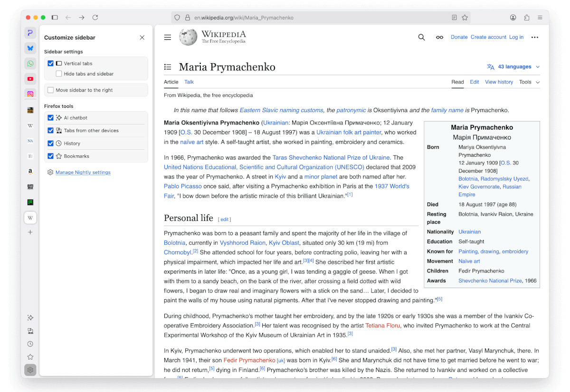Open the pinned YouTube tab

tap(30, 79)
